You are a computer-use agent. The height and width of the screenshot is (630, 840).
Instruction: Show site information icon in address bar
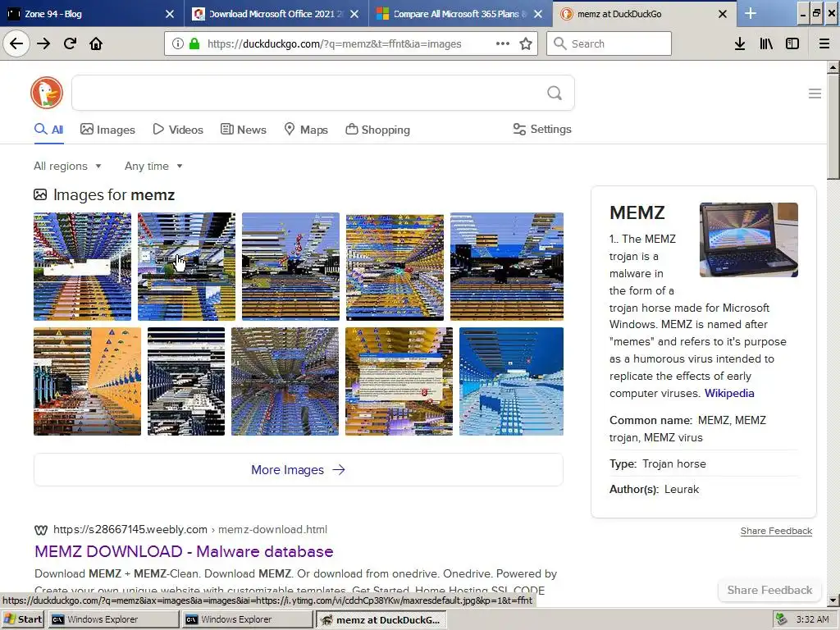point(178,43)
